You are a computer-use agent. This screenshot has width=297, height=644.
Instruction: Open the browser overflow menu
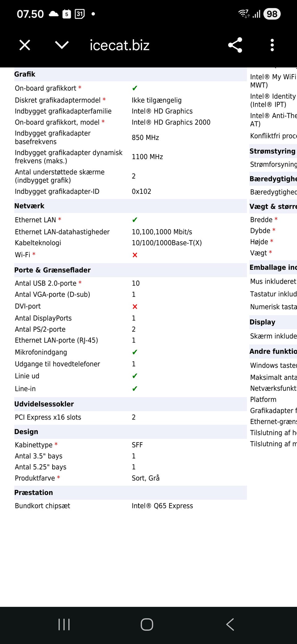click(x=272, y=45)
